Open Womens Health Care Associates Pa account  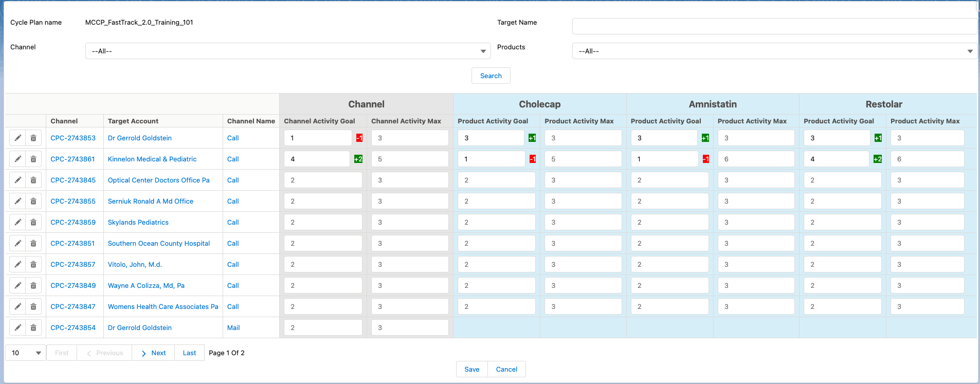(x=163, y=306)
